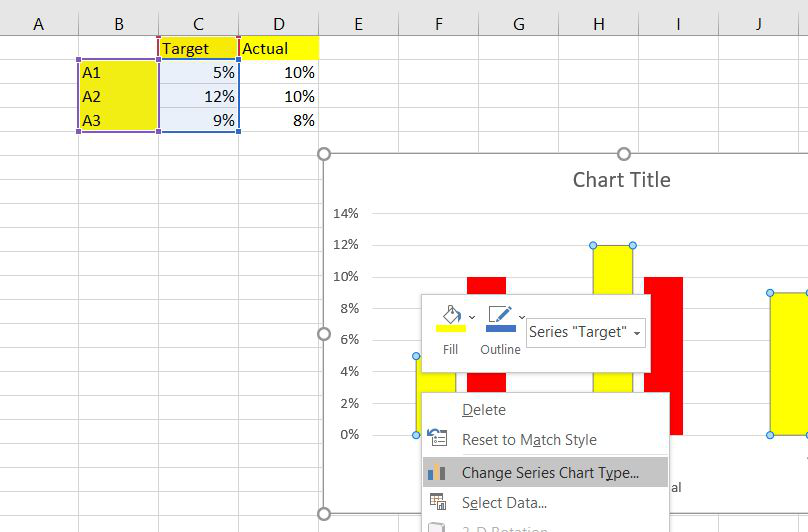
Task: Select the Actual header cell
Action: [278, 48]
